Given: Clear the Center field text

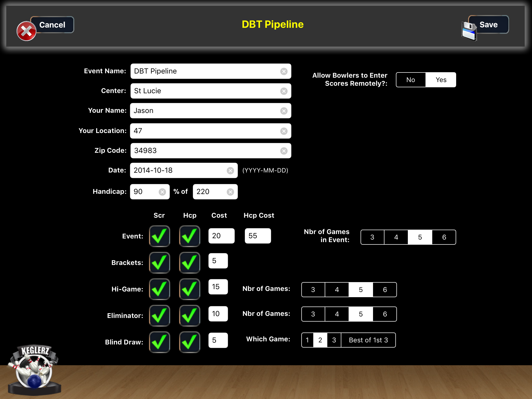Looking at the screenshot, I should tap(284, 91).
